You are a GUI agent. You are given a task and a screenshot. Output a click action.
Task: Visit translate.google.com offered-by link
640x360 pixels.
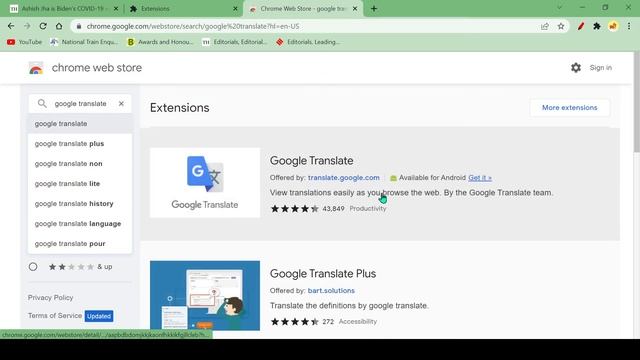click(x=344, y=178)
